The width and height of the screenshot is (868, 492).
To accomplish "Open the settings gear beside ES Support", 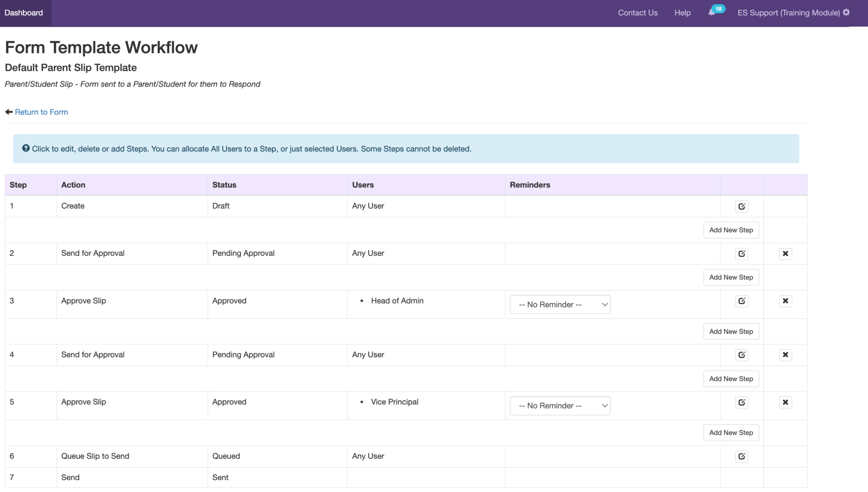I will 846,13.
